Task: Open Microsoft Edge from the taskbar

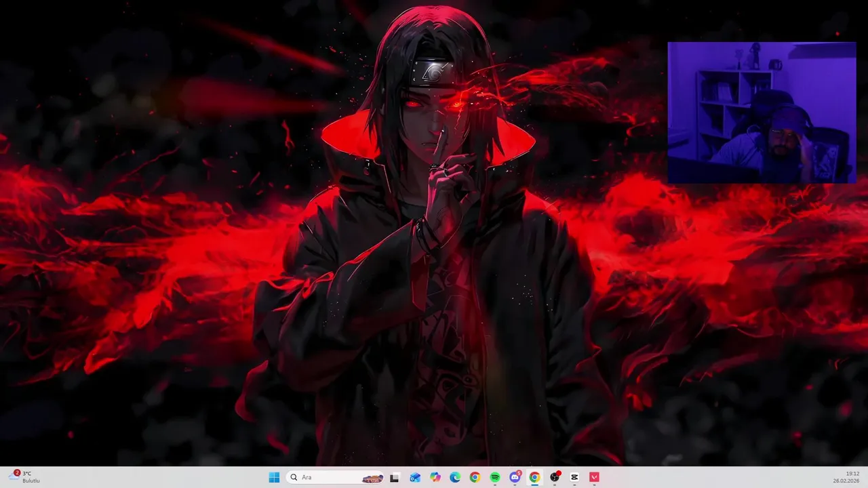Action: click(x=455, y=477)
